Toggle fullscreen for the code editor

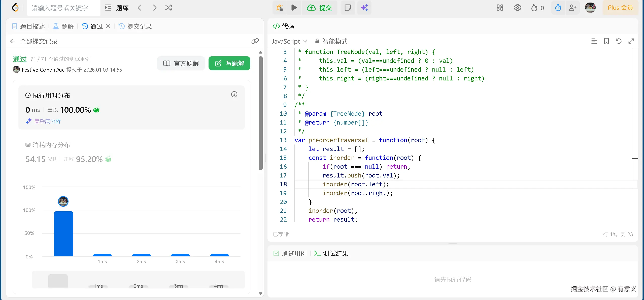(x=631, y=41)
